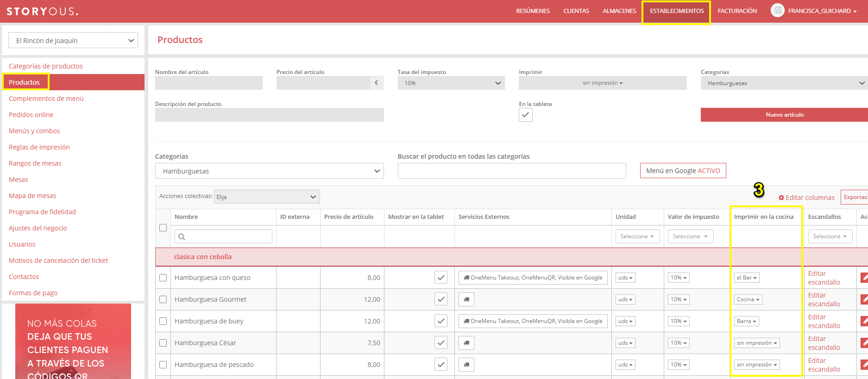
Task: Open the RESÚMENES top menu
Action: [x=533, y=11]
